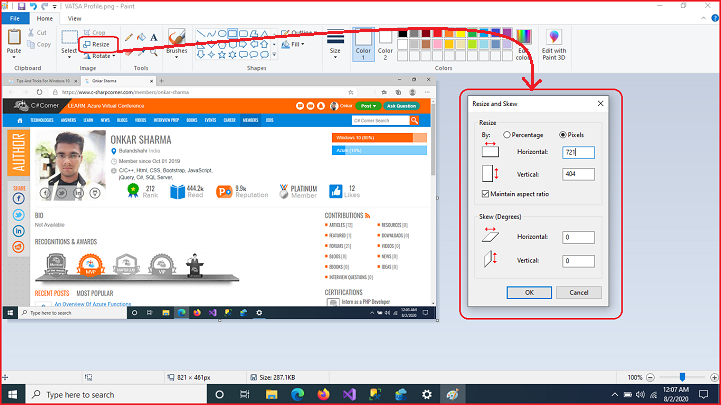Choose the Pencil tool
Screen dimensions: 721x405
pos(129,37)
